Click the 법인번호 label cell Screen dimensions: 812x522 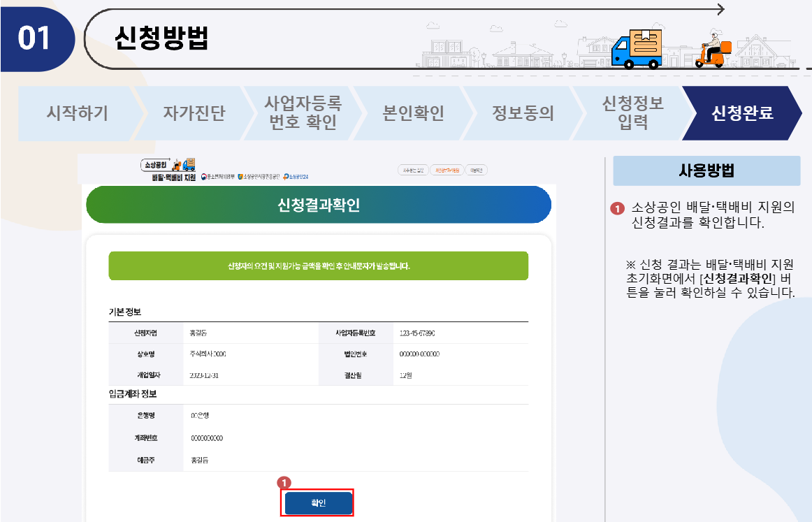(356, 354)
